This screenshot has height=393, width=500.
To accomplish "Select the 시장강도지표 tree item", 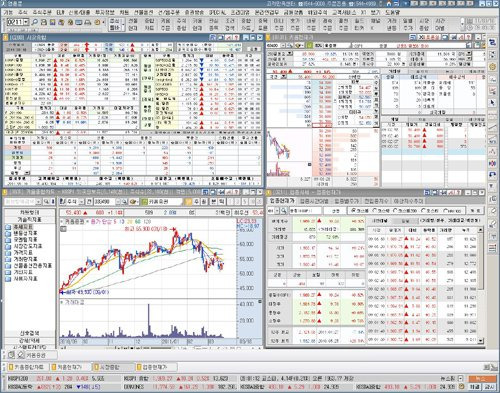I will pos(28,246).
